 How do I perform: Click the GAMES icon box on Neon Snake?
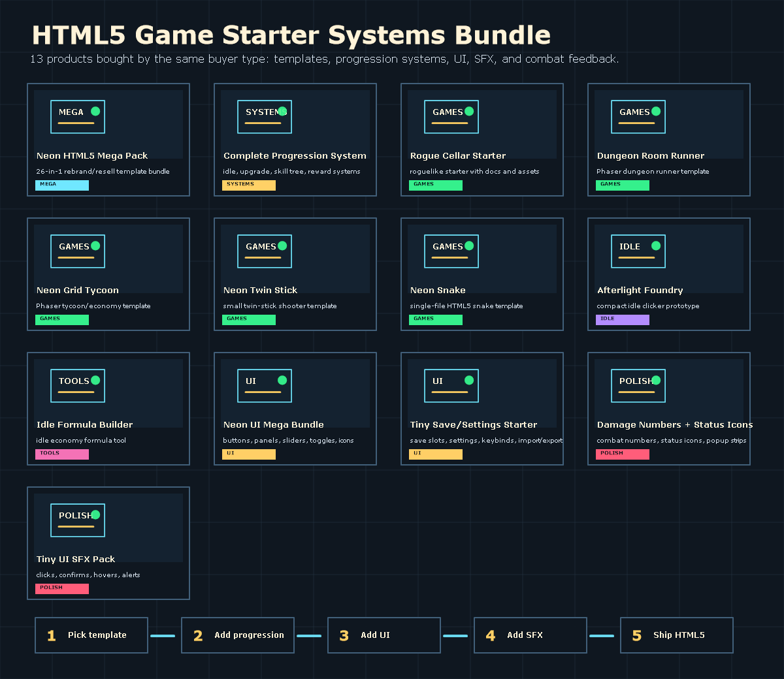tap(451, 251)
